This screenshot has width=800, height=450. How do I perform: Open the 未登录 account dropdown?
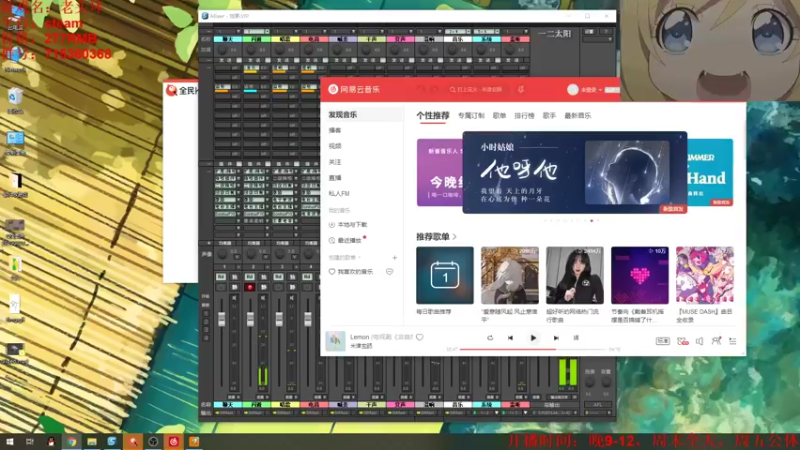coord(592,90)
